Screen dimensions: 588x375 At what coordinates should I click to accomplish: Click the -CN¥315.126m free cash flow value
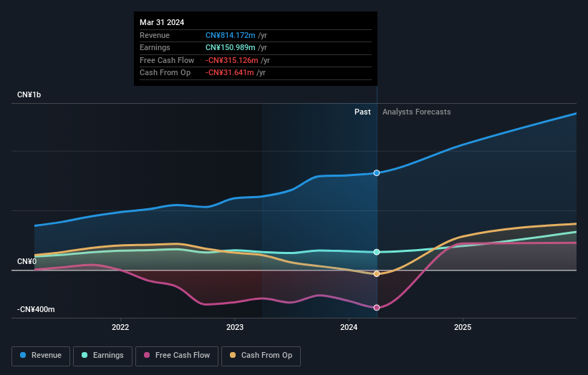[x=232, y=60]
